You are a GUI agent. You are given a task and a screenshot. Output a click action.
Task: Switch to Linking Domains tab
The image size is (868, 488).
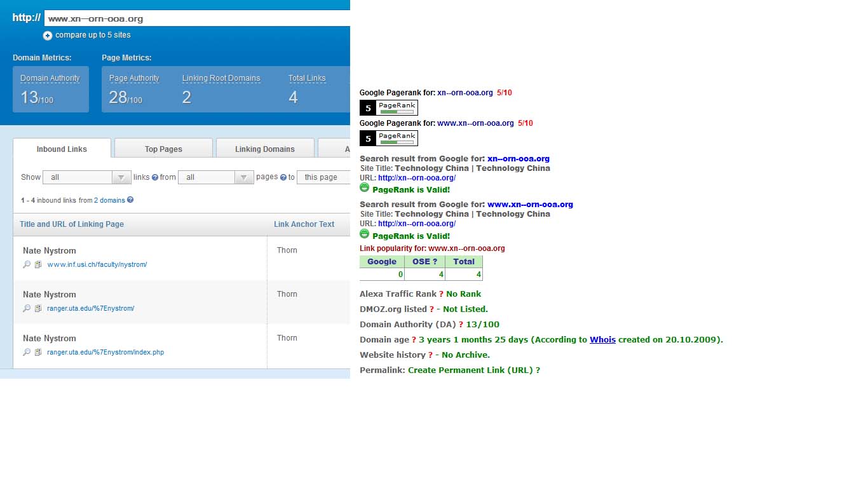pos(265,149)
